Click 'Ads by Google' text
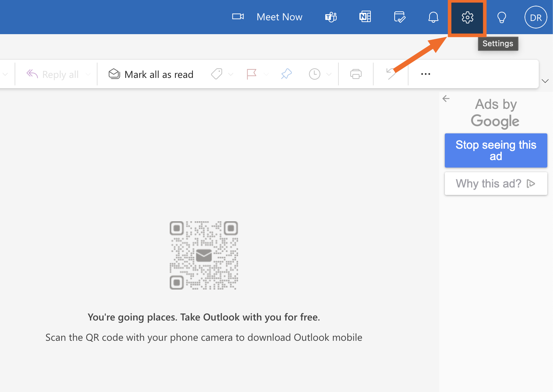This screenshot has width=553, height=392. [x=495, y=113]
